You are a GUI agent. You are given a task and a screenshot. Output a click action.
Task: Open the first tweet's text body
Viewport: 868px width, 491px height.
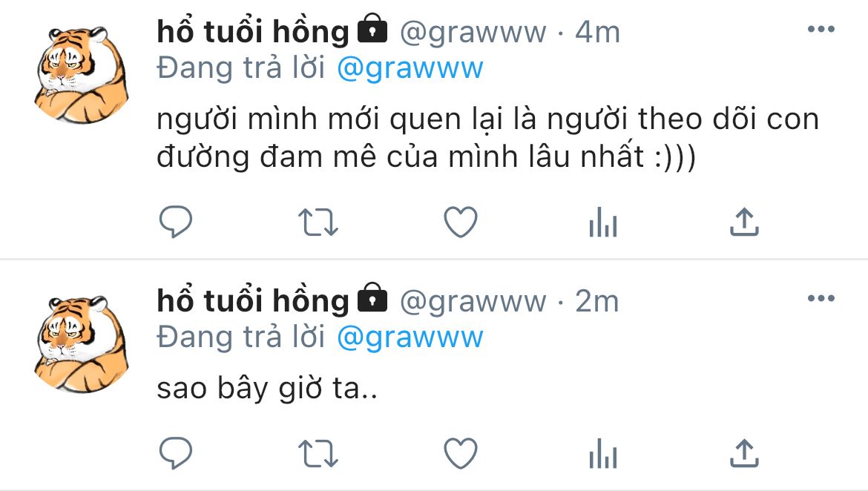click(x=487, y=137)
